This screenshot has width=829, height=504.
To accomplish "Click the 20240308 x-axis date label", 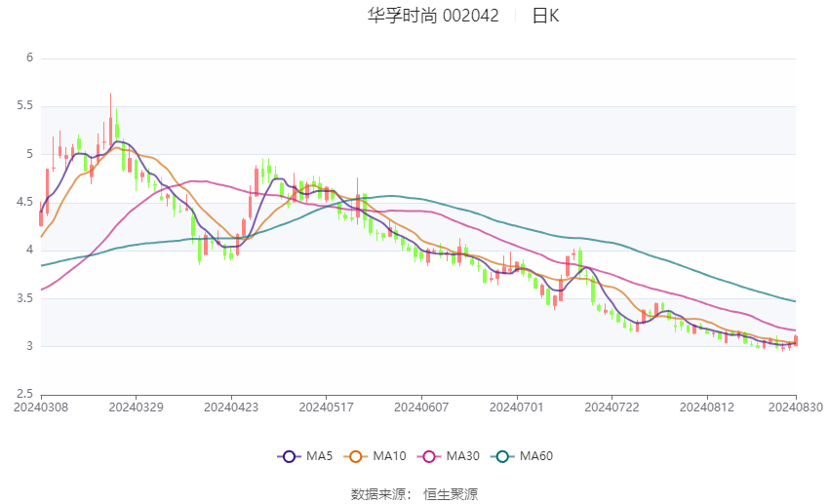I will 41,407.
